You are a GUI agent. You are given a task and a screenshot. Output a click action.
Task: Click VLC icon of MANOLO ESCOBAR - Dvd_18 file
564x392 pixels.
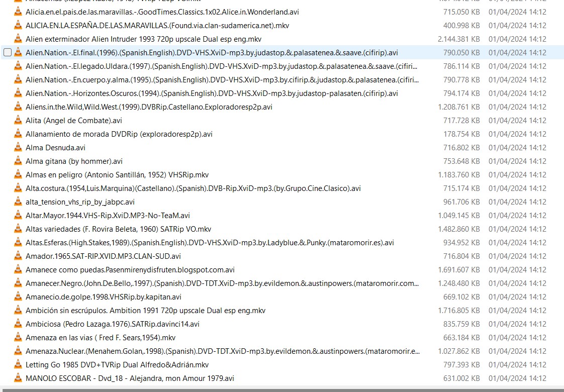[x=18, y=378]
